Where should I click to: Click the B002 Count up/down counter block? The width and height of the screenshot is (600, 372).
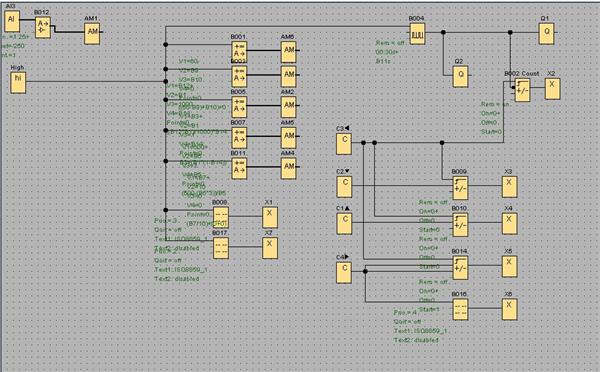522,90
